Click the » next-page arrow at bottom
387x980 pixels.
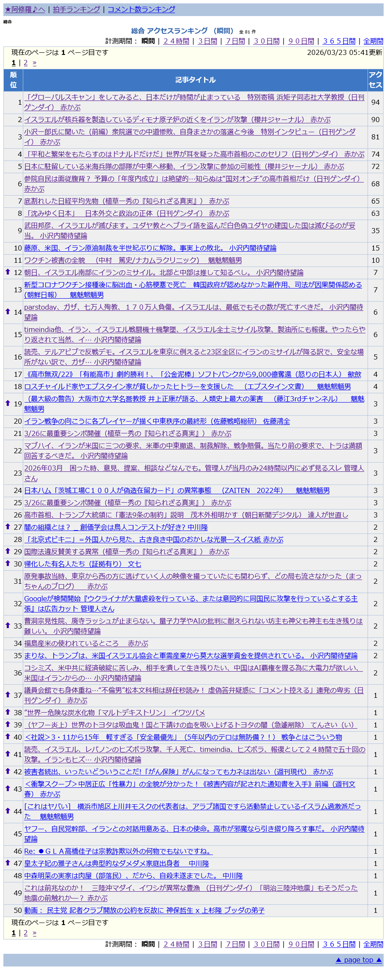click(34, 933)
